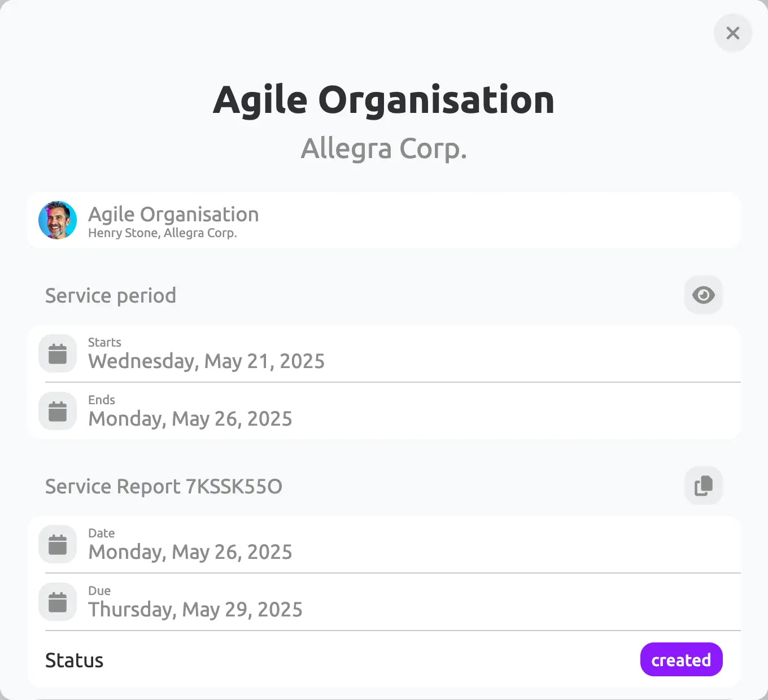Click Henry Stone's avatar photo
768x700 pixels.
(58, 220)
